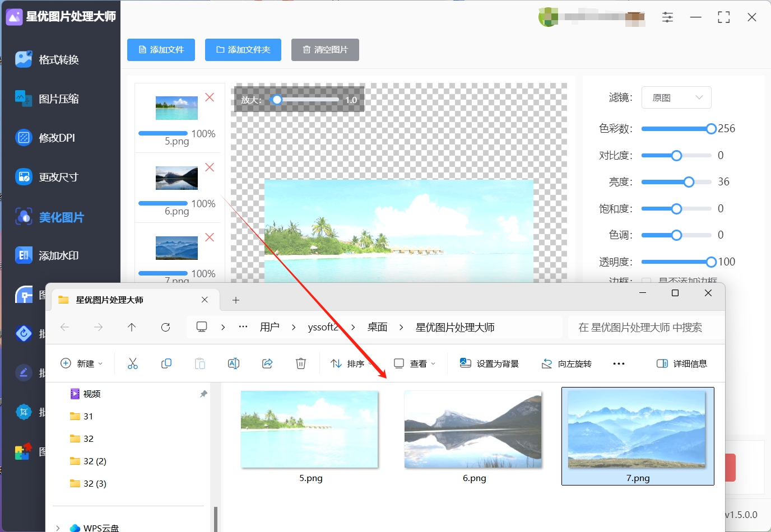This screenshot has height=532, width=771.
Task: Open the 新建 new-item dropdown
Action: pos(82,363)
